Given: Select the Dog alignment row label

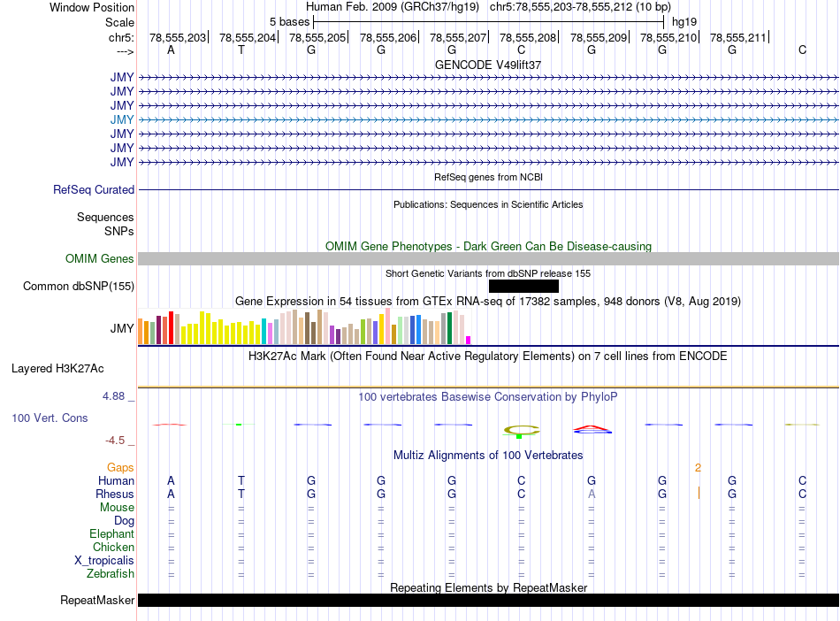Looking at the screenshot, I should [x=124, y=521].
